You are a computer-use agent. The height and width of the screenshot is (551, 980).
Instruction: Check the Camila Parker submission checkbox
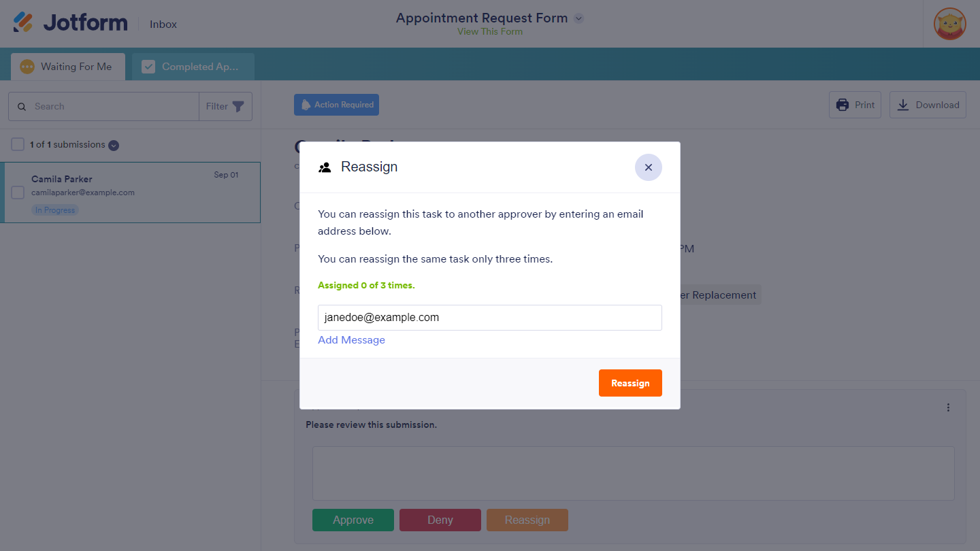(x=18, y=193)
